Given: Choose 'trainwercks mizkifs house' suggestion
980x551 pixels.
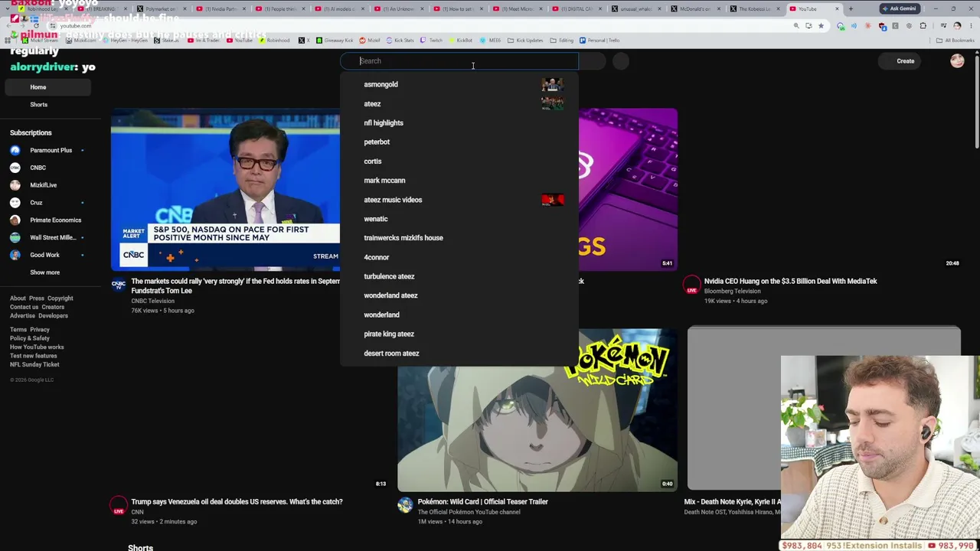Looking at the screenshot, I should click(x=459, y=238).
